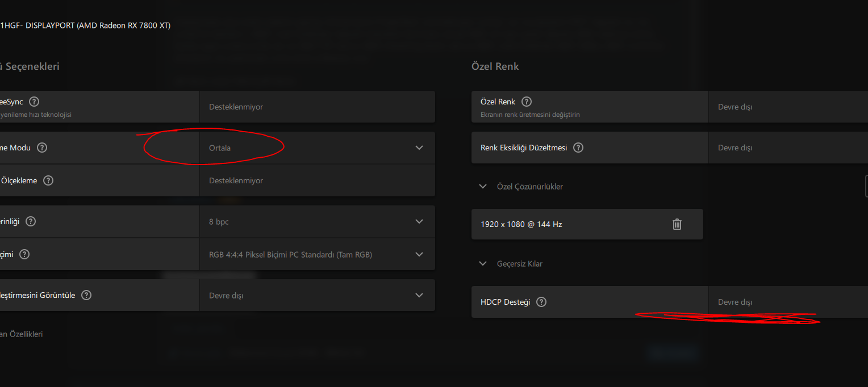Open the Görüntüle Devre dışı dropdown
The width and height of the screenshot is (868, 387).
317,295
